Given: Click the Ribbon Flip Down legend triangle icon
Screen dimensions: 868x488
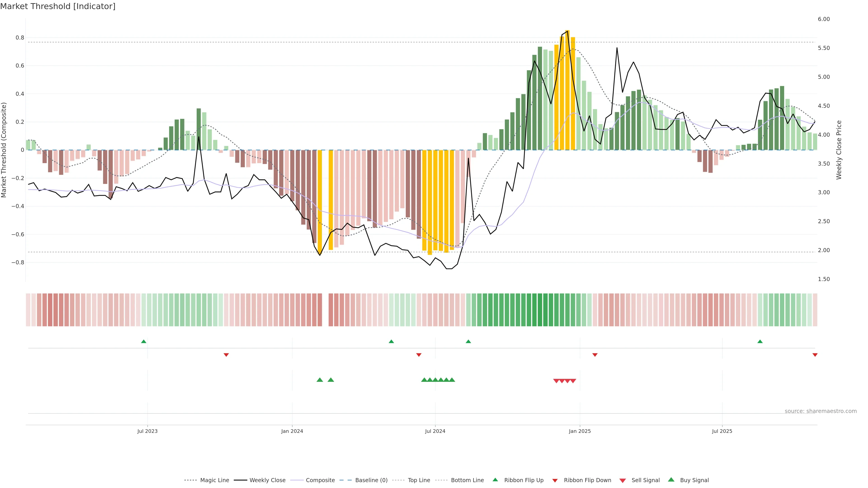Looking at the screenshot, I should pyautogui.click(x=555, y=481).
